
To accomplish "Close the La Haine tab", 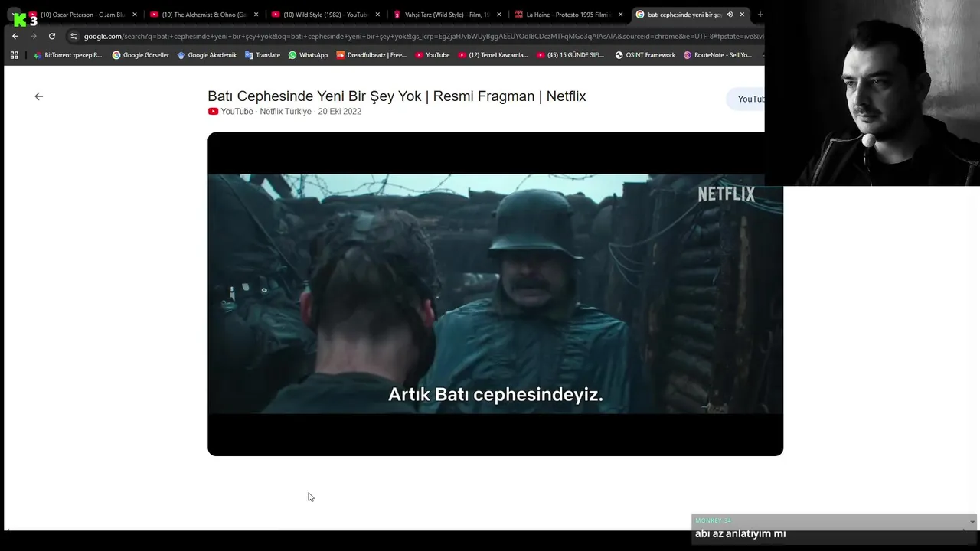I will (620, 15).
